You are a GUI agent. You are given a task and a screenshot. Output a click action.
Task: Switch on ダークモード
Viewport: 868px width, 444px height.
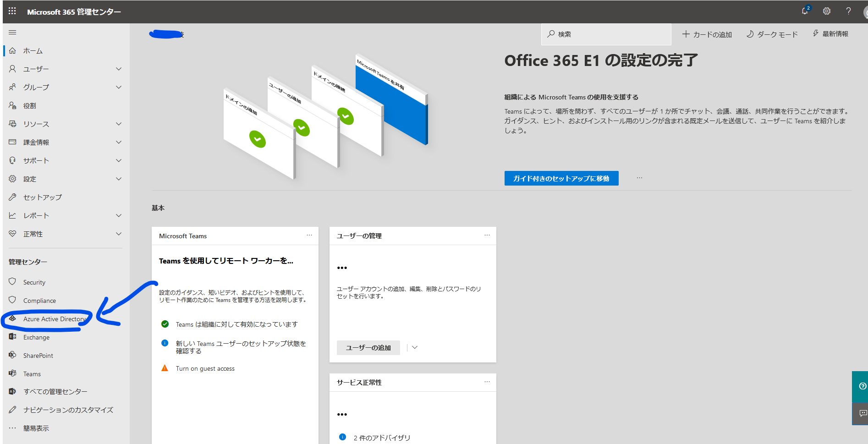772,34
